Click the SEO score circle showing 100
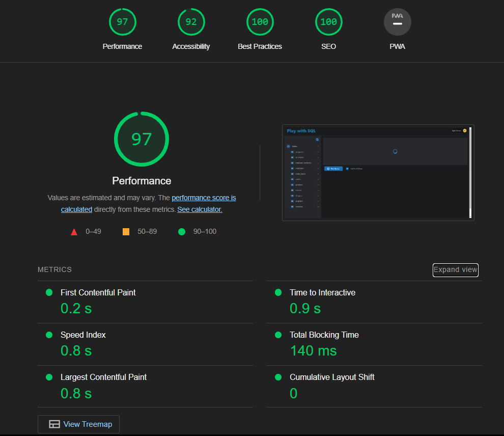This screenshot has height=436, width=504. [328, 22]
